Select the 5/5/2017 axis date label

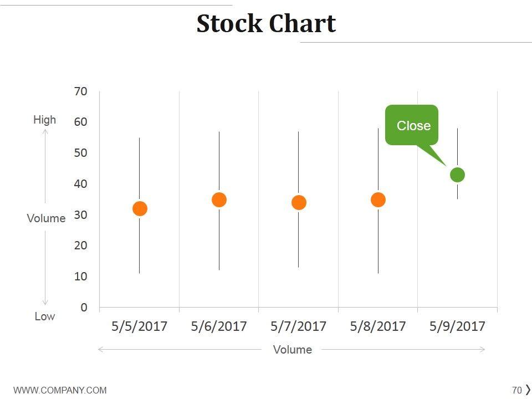pos(139,326)
